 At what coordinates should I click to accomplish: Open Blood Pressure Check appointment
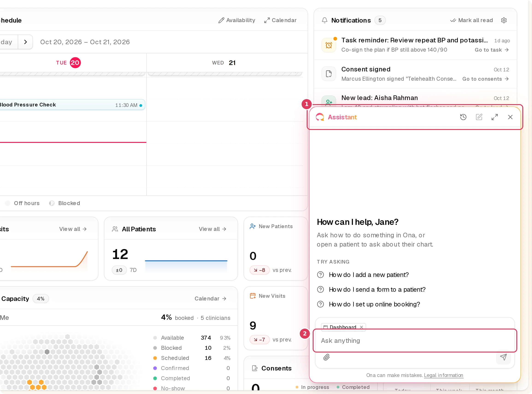pos(72,105)
